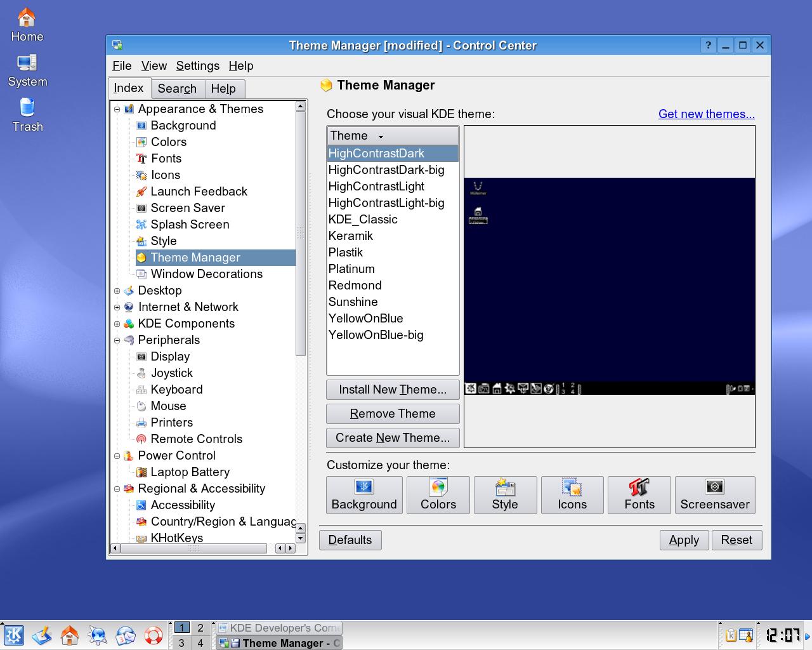Open the Printers module icon
This screenshot has height=650, width=812.
pos(141,423)
